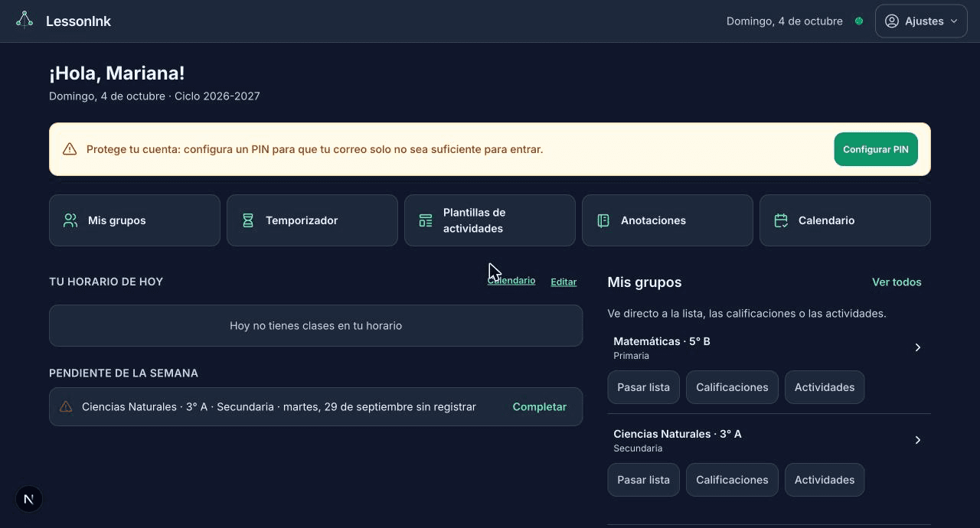Click 'Hoy no tienes clases en tu horario' box

[315, 326]
